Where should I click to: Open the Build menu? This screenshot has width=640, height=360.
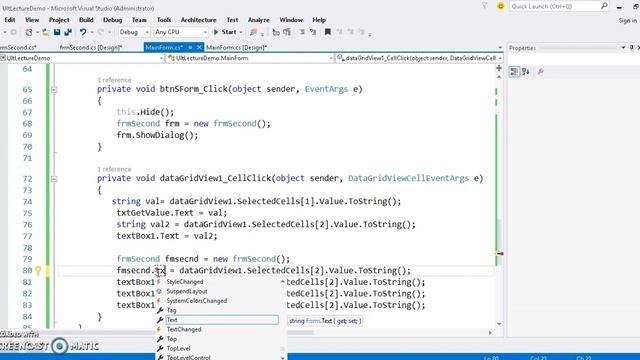(86, 20)
